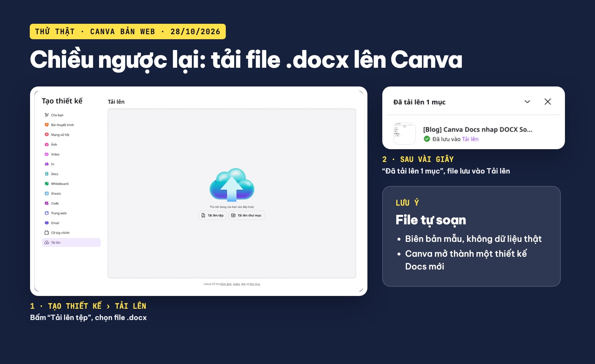The image size is (595, 364).
Task: Click the Email envelope icon
Action: tap(47, 223)
